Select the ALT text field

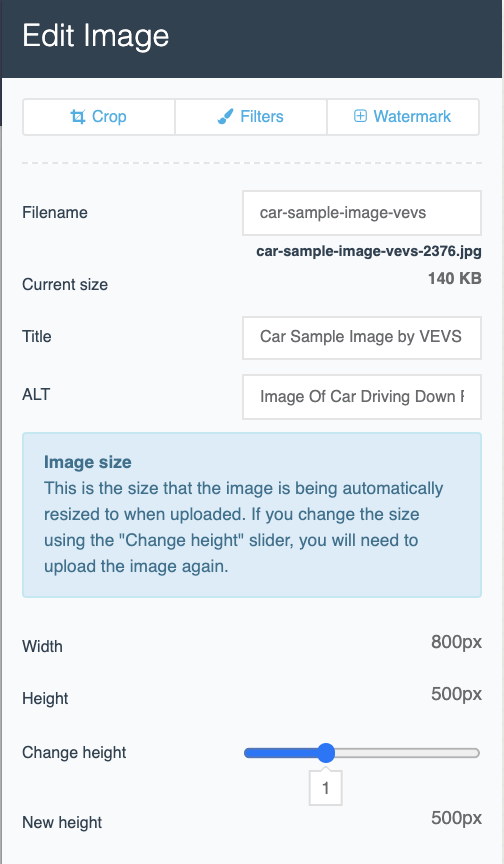362,397
